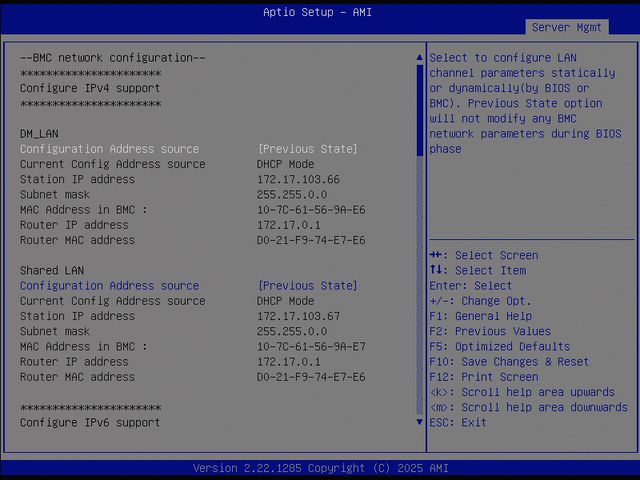This screenshot has height=480, width=640.
Task: Click the Version 2.22.1285 copyright footer
Action: [x=320, y=468]
